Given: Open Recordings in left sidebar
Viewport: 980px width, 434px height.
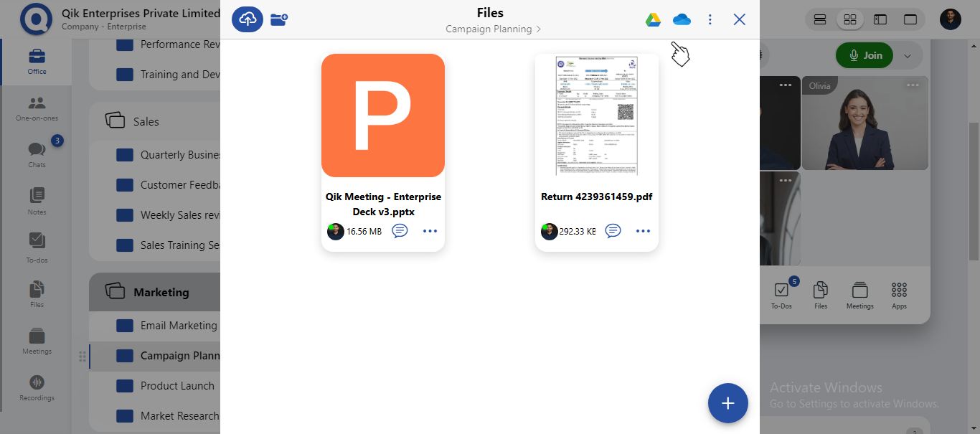Looking at the screenshot, I should (x=37, y=388).
